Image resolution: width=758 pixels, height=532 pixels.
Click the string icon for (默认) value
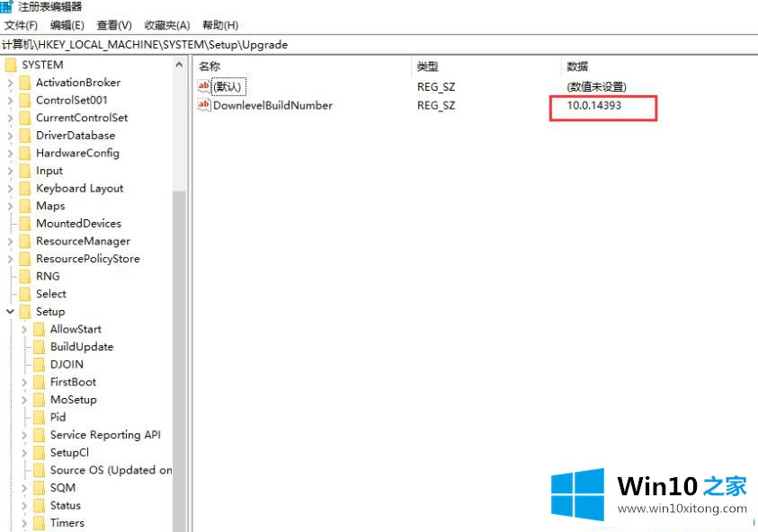click(x=204, y=86)
